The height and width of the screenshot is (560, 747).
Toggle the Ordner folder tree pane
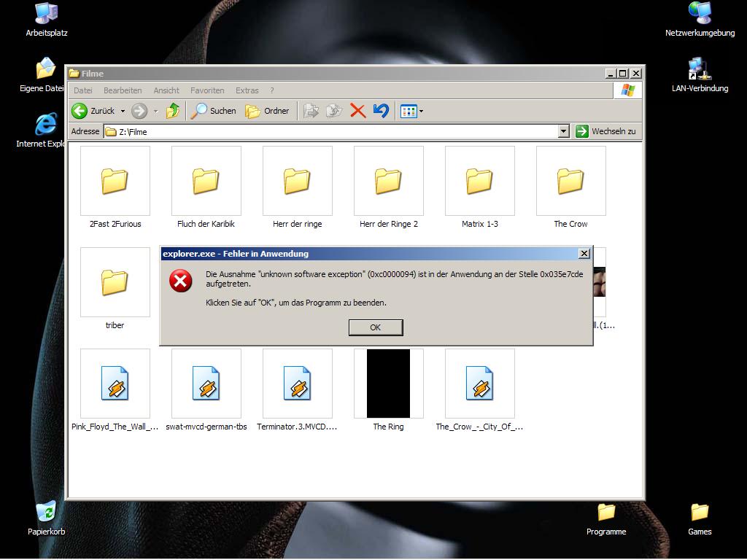pos(267,111)
